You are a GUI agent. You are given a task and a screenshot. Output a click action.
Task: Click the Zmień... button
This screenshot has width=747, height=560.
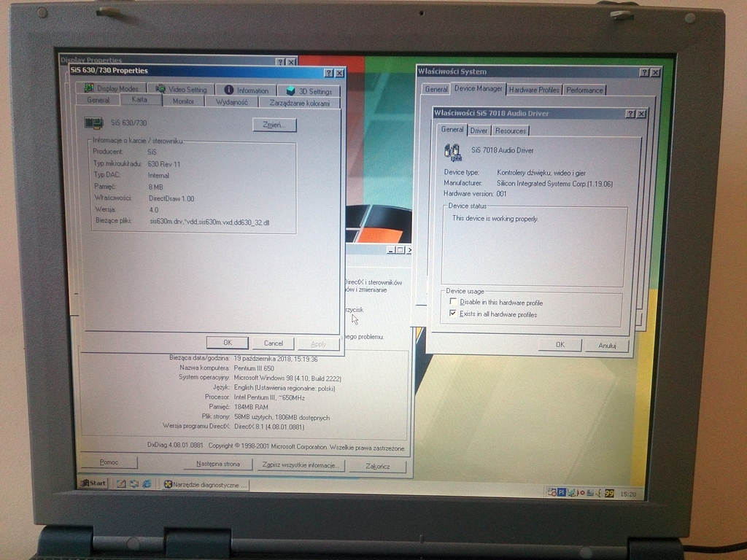point(274,125)
